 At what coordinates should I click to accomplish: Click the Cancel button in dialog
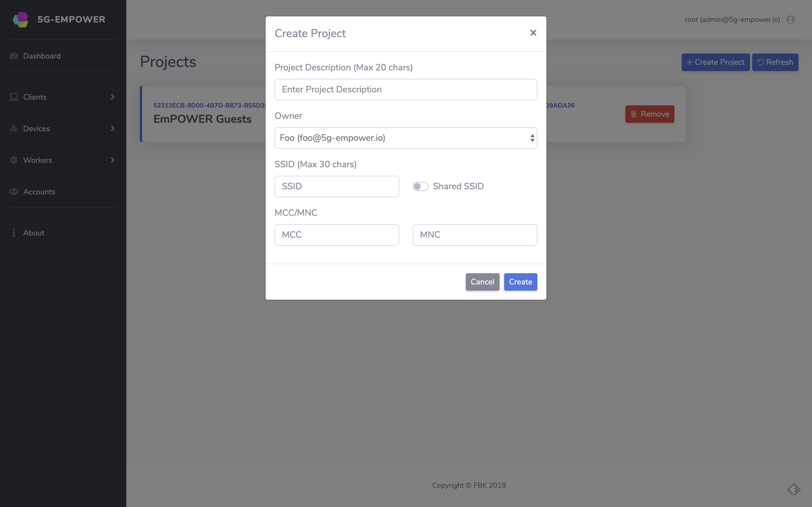pos(482,282)
